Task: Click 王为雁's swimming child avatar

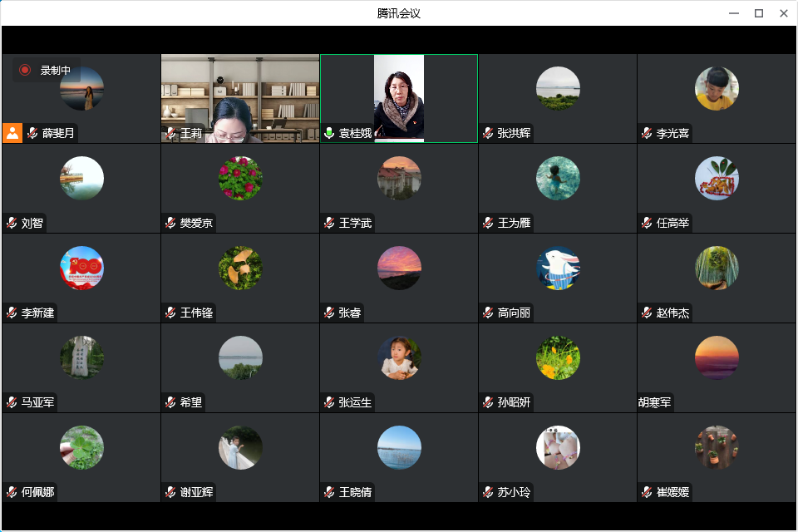Action: tap(558, 178)
